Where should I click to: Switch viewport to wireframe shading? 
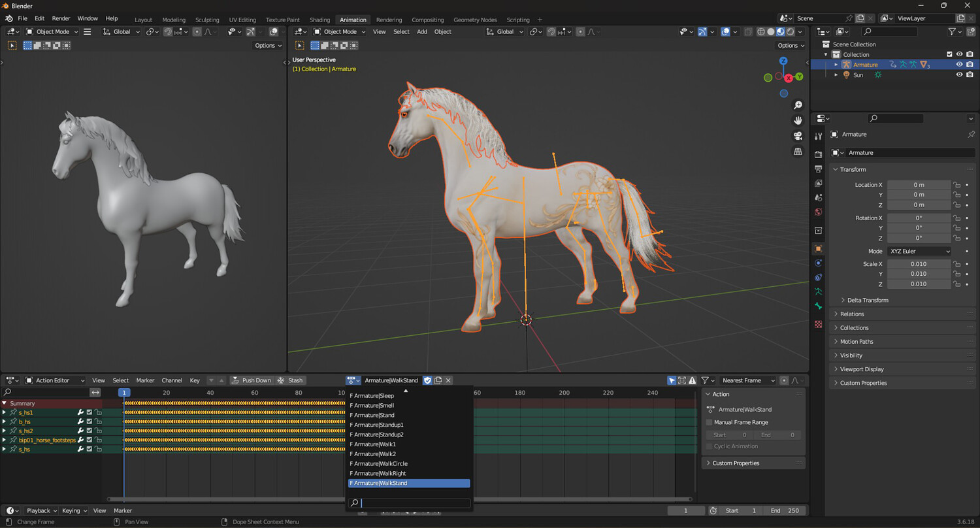(761, 31)
